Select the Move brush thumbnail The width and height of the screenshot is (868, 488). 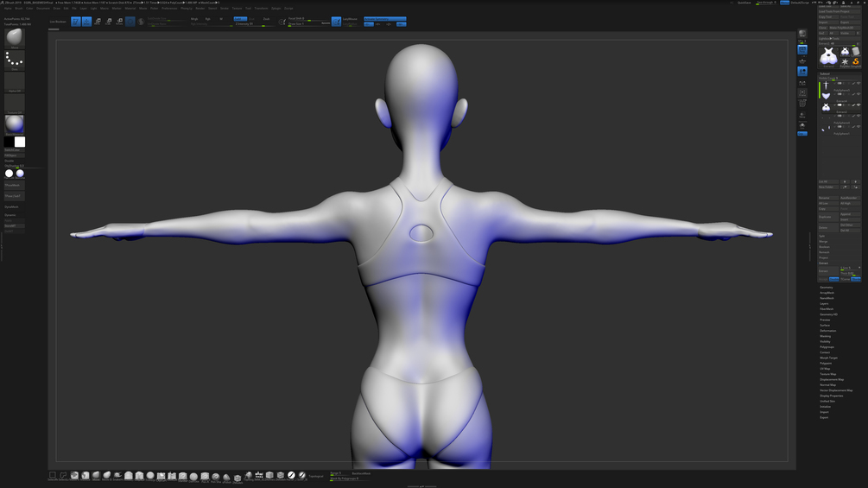point(15,38)
